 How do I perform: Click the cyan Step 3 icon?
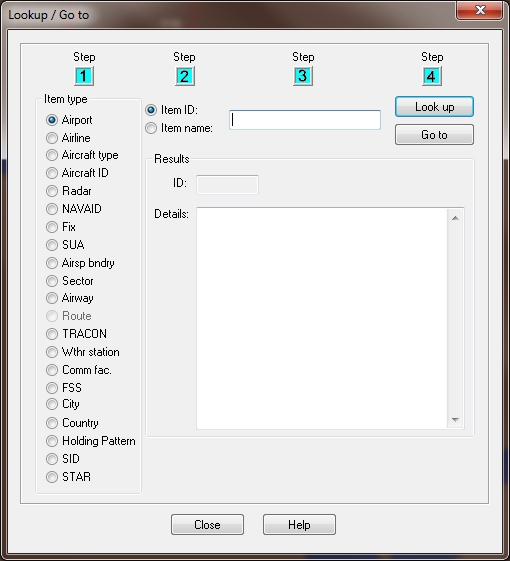pyautogui.click(x=303, y=76)
